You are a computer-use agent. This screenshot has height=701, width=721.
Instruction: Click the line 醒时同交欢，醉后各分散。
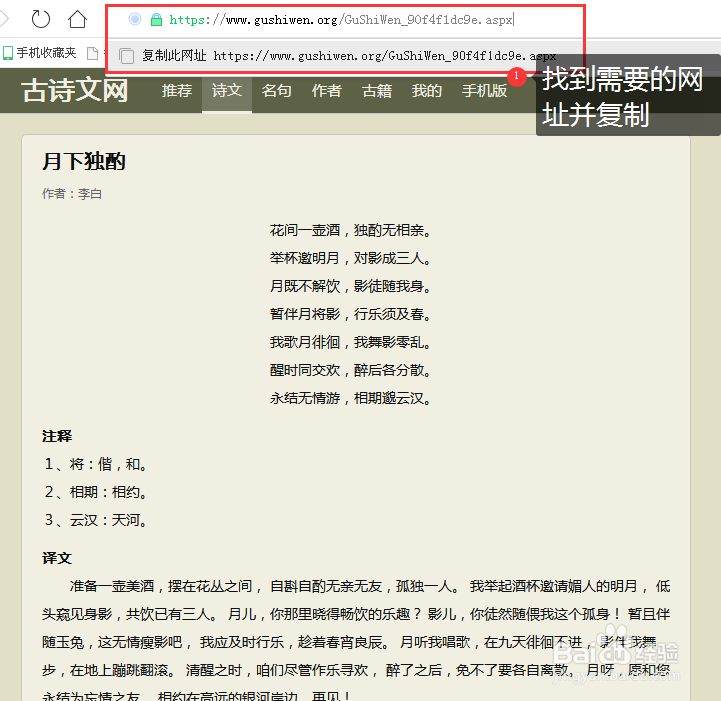350,370
